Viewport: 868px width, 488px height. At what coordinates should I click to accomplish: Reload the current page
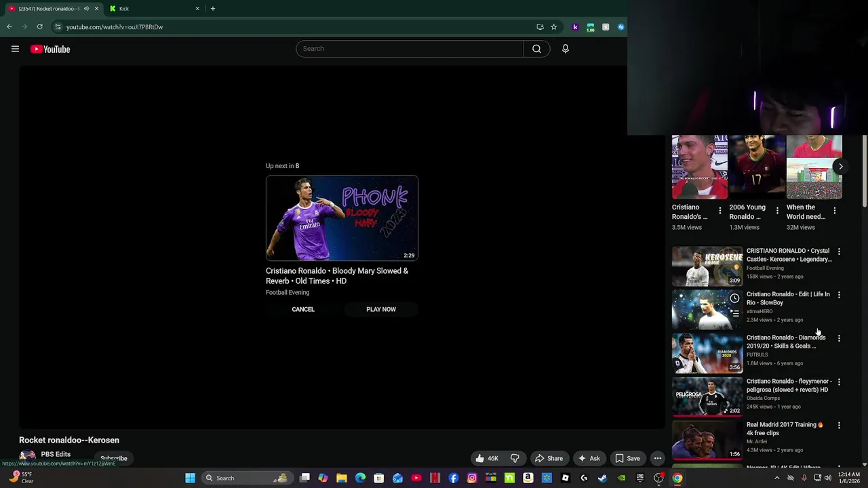coord(40,27)
